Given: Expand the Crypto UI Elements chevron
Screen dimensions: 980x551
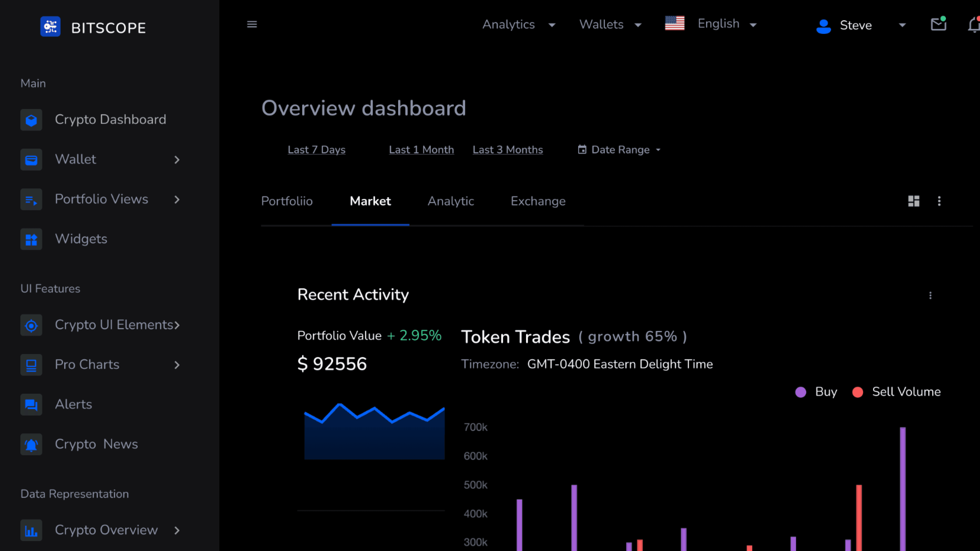Looking at the screenshot, I should (x=177, y=325).
